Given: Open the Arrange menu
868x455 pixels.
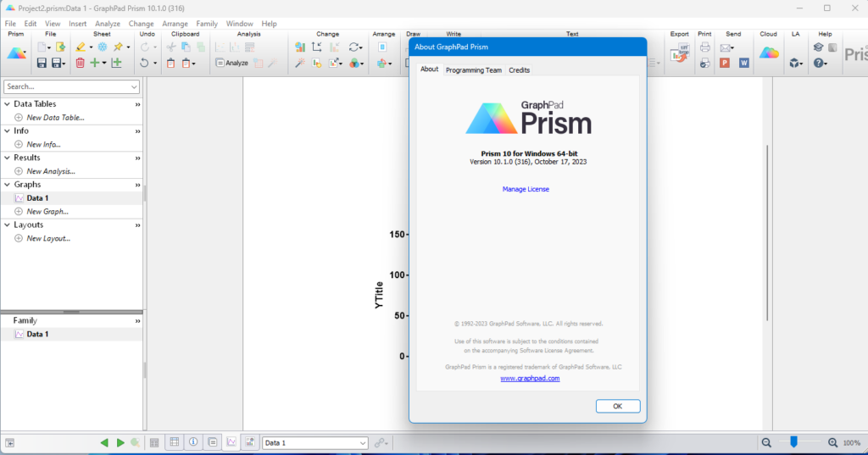Looking at the screenshot, I should tap(175, 24).
